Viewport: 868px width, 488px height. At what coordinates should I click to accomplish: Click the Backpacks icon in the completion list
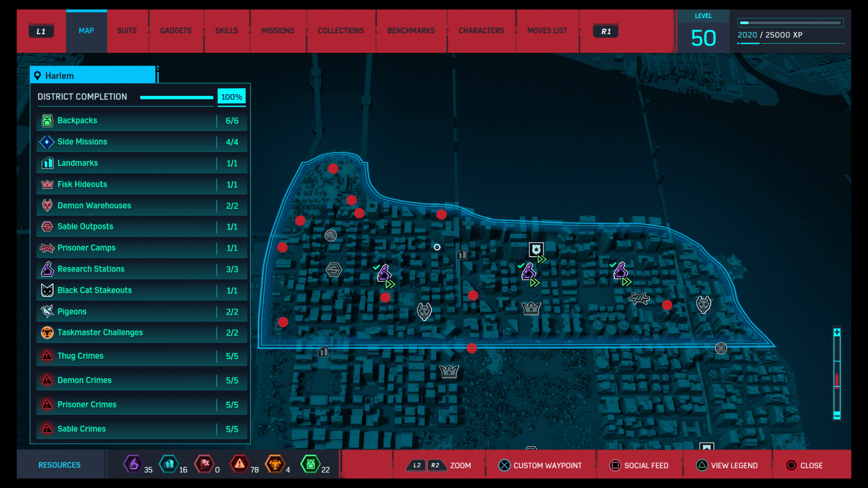coord(47,120)
